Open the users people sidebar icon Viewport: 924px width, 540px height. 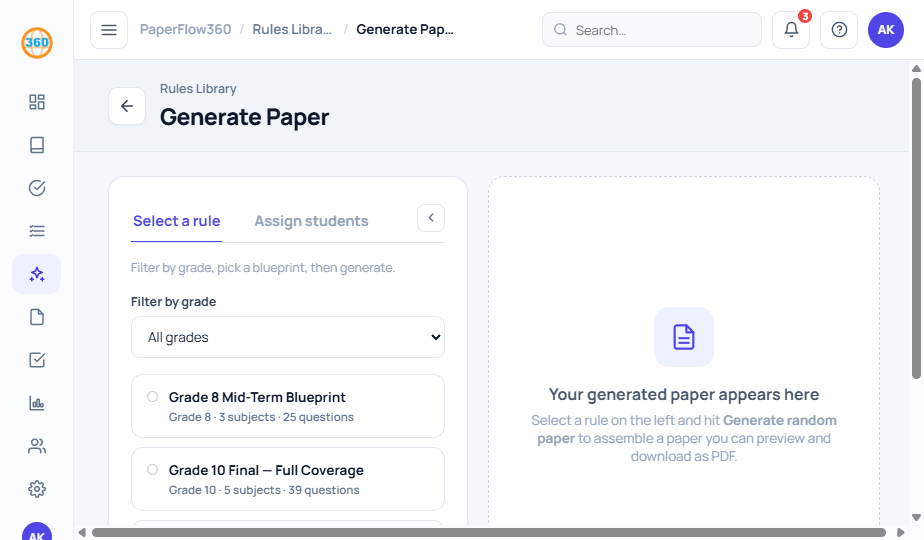click(x=37, y=446)
